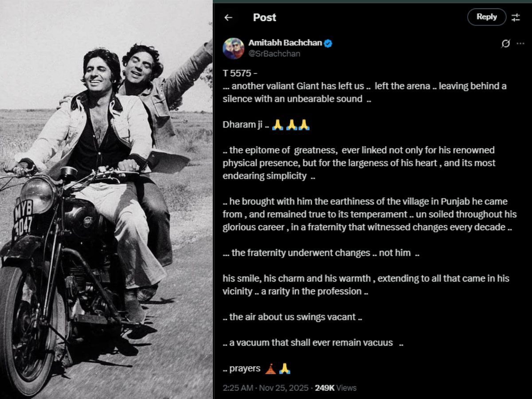
Task: Click the temple emoji after prayers
Action: pos(270,368)
